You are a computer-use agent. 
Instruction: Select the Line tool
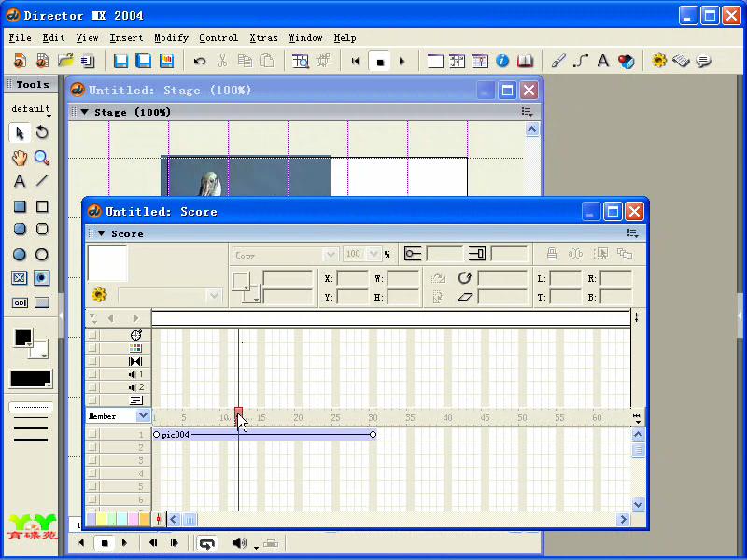click(x=42, y=180)
